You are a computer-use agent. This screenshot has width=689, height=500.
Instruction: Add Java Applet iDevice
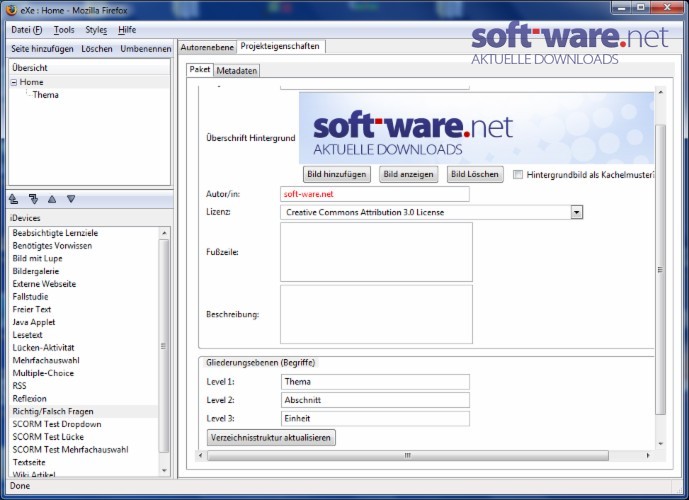[34, 322]
